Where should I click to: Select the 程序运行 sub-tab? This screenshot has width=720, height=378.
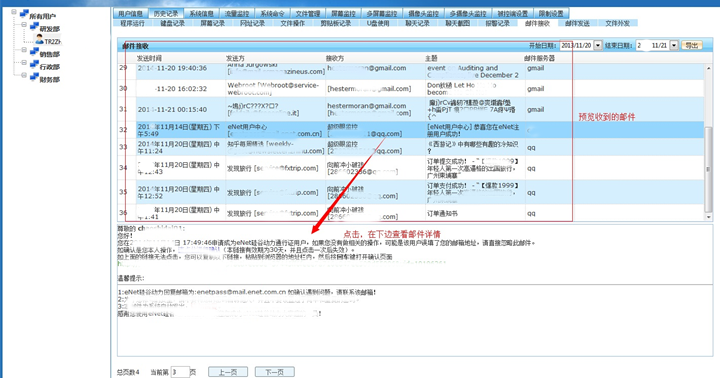point(132,23)
